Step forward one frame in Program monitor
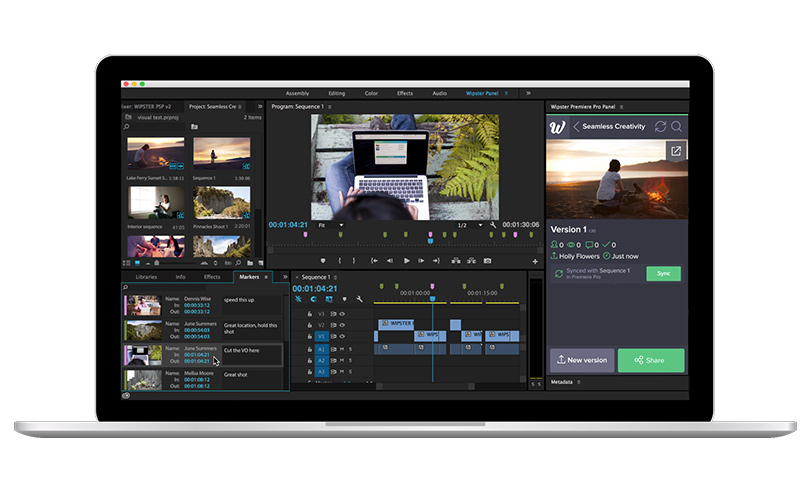The image size is (810, 500). pos(422,261)
